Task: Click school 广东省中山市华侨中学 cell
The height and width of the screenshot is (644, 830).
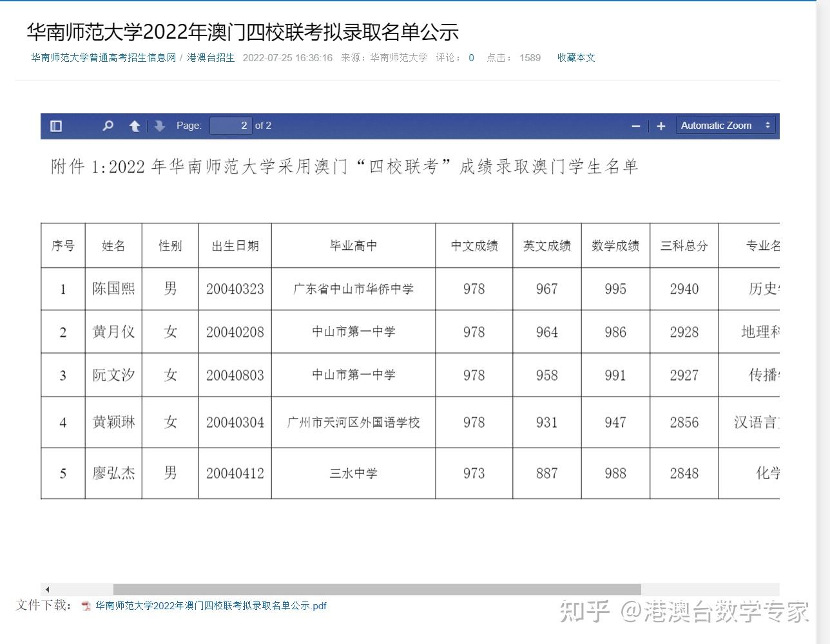Action: coord(353,289)
